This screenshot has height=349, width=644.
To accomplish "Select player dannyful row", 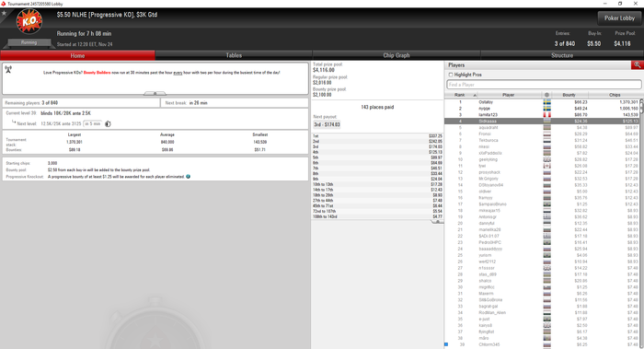I will [542, 223].
